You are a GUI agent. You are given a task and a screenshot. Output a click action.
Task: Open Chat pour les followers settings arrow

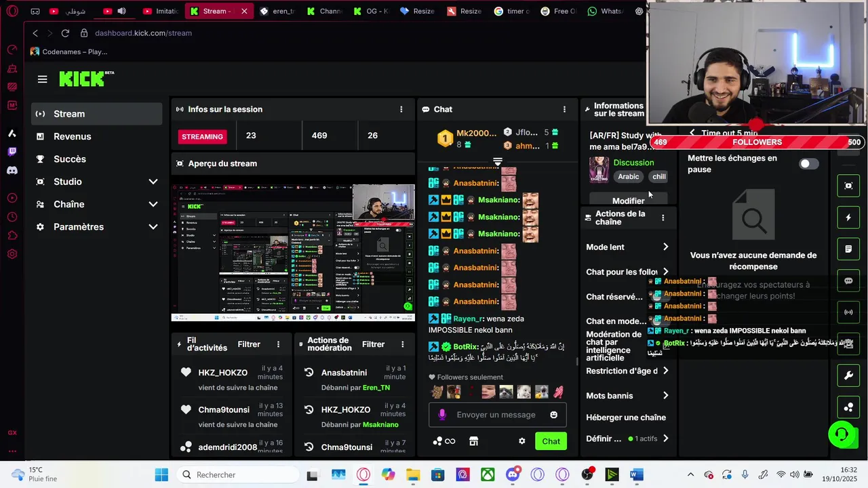point(665,272)
